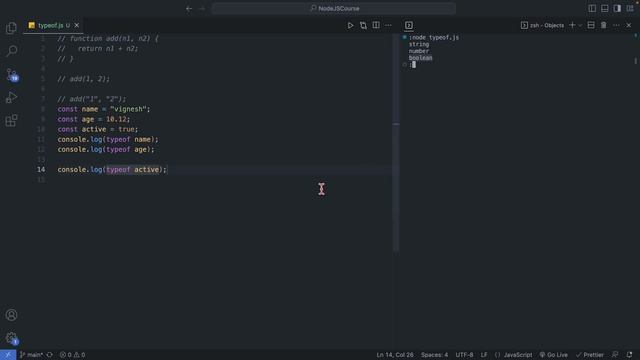
Task: Click the editor vertical scrollbar
Action: pyautogui.click(x=396, y=143)
